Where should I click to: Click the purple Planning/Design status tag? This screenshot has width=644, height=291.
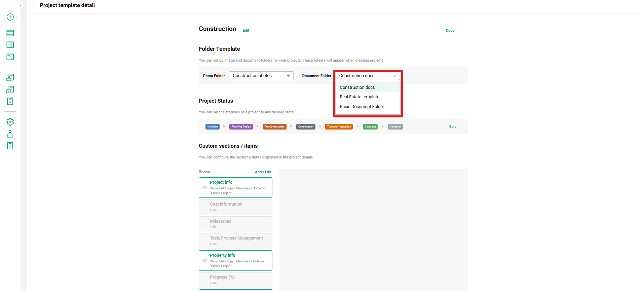pos(241,127)
